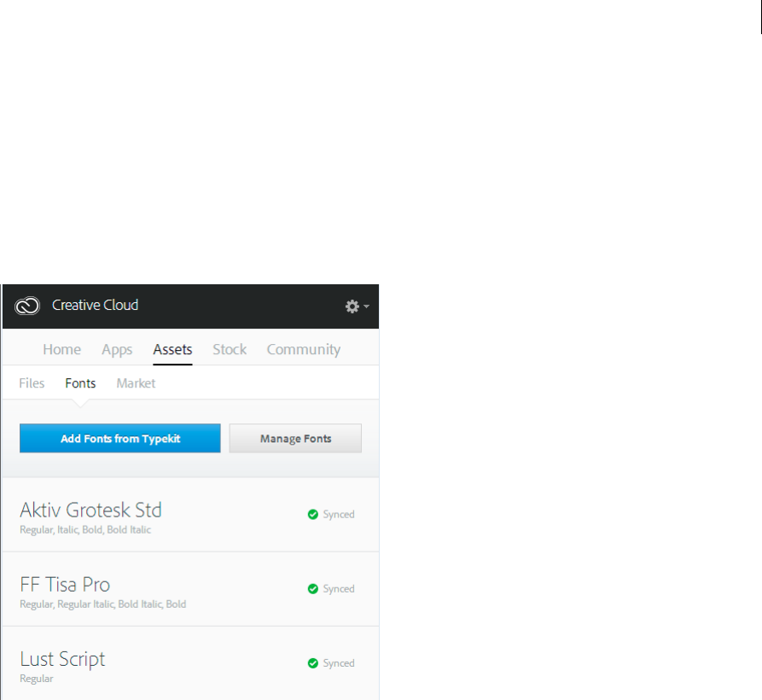Click Regular style text under Lust Script

click(37, 679)
